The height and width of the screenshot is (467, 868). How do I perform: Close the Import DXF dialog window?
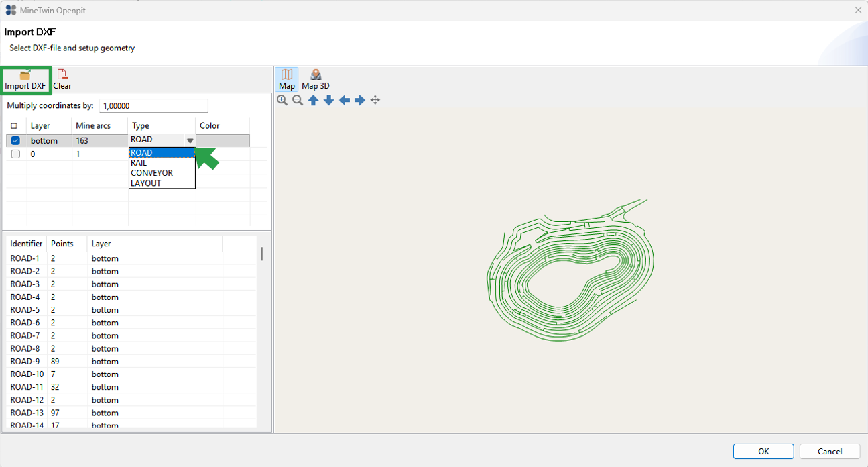tap(857, 10)
